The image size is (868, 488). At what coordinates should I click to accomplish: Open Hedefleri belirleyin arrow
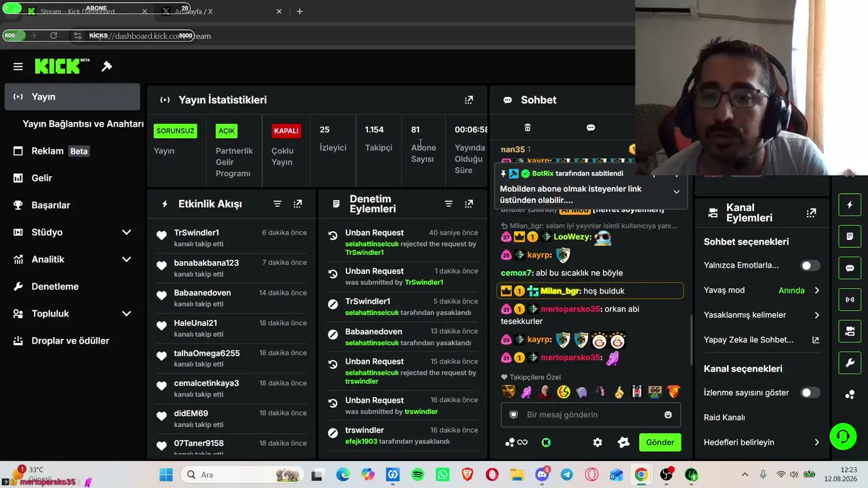pyautogui.click(x=816, y=443)
